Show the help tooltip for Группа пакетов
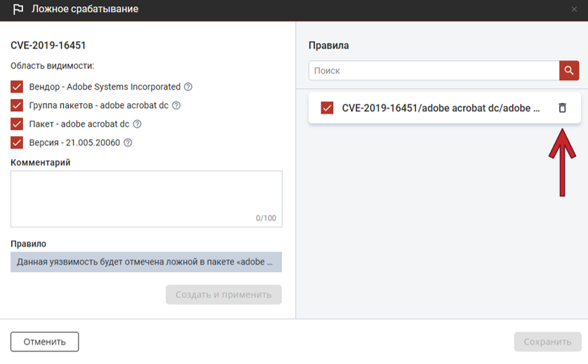Screen dimensions: 588x364 click(176, 106)
